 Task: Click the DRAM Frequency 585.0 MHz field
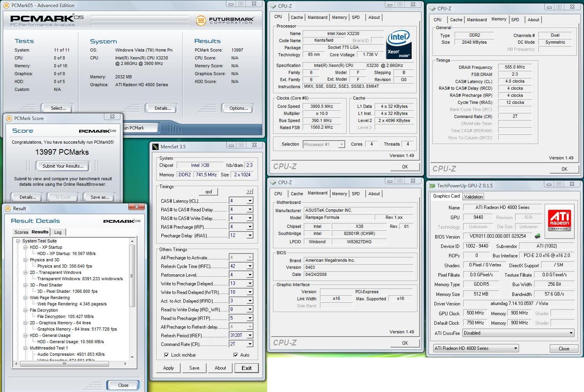tap(515, 67)
